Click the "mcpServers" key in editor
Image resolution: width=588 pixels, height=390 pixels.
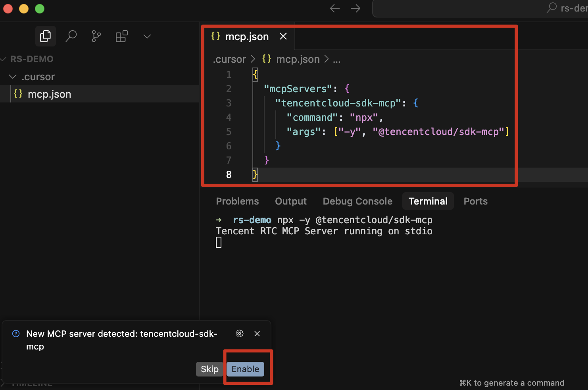tap(298, 89)
